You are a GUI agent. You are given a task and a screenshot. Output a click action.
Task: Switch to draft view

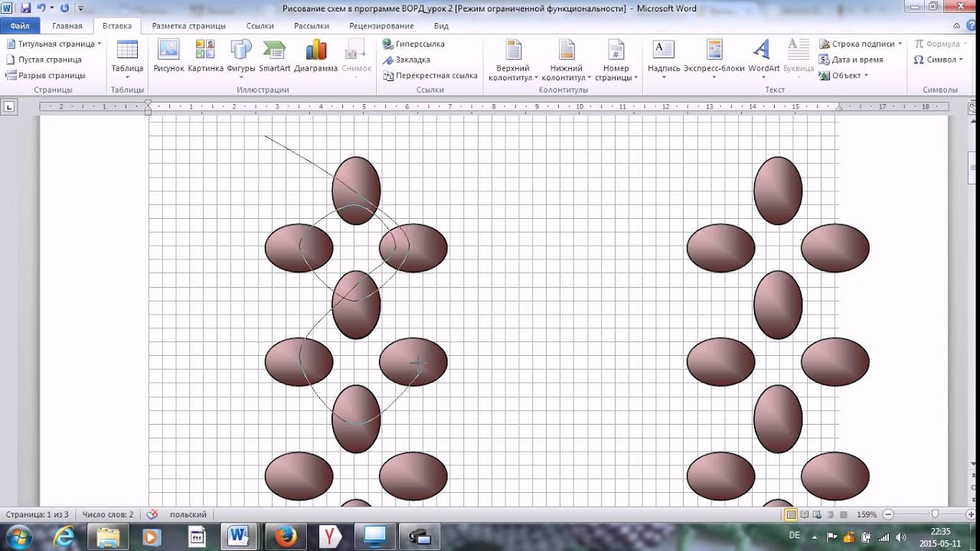[x=844, y=515]
